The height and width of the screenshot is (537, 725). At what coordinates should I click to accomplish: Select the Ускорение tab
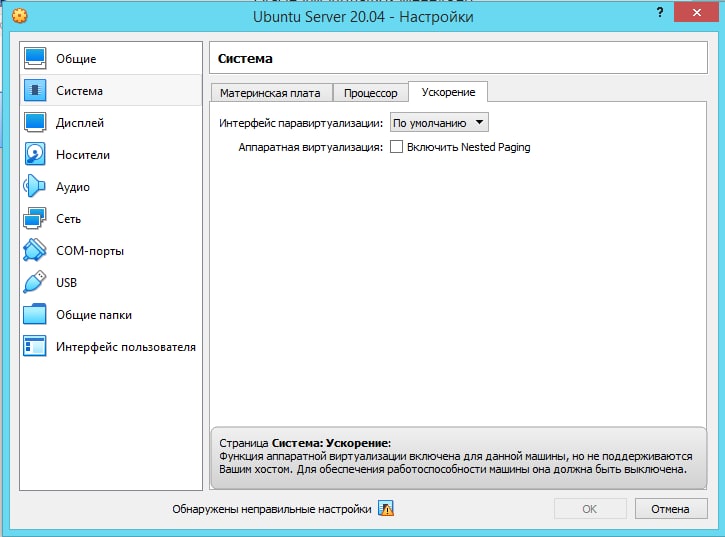448,92
